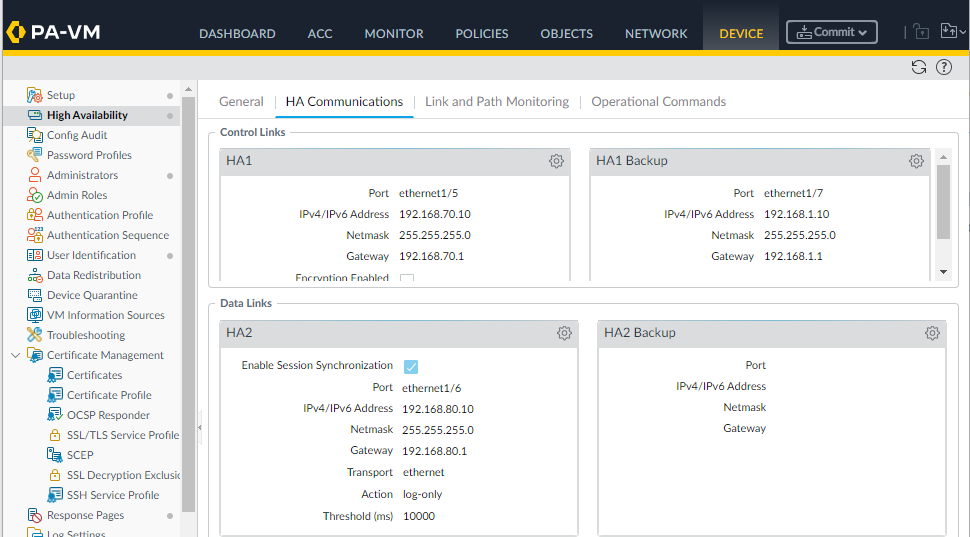970x537 pixels.
Task: Collapse sidebar using splitter handle
Action: 199,427
